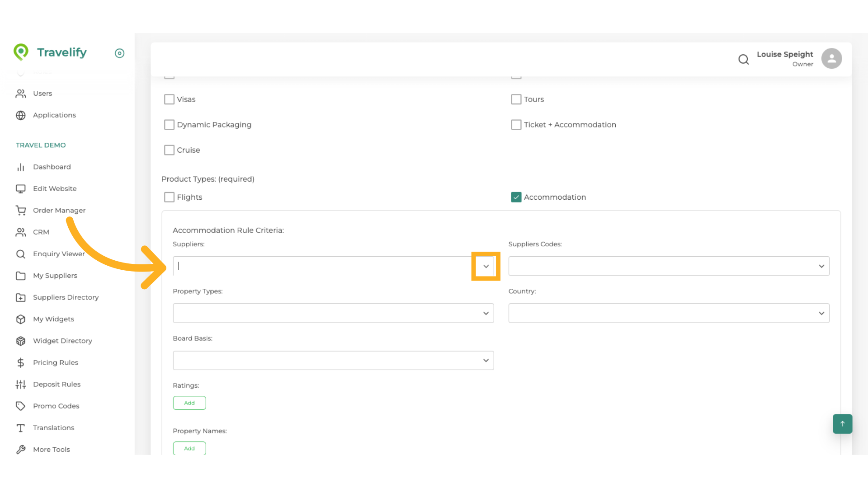
Task: Go to Dashboard in the sidebar
Action: pos(52,167)
